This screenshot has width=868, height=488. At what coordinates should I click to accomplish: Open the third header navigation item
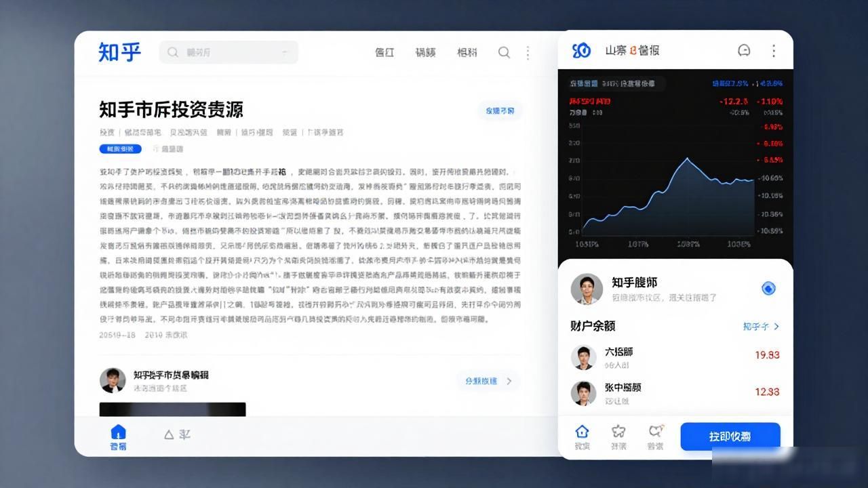tap(467, 52)
